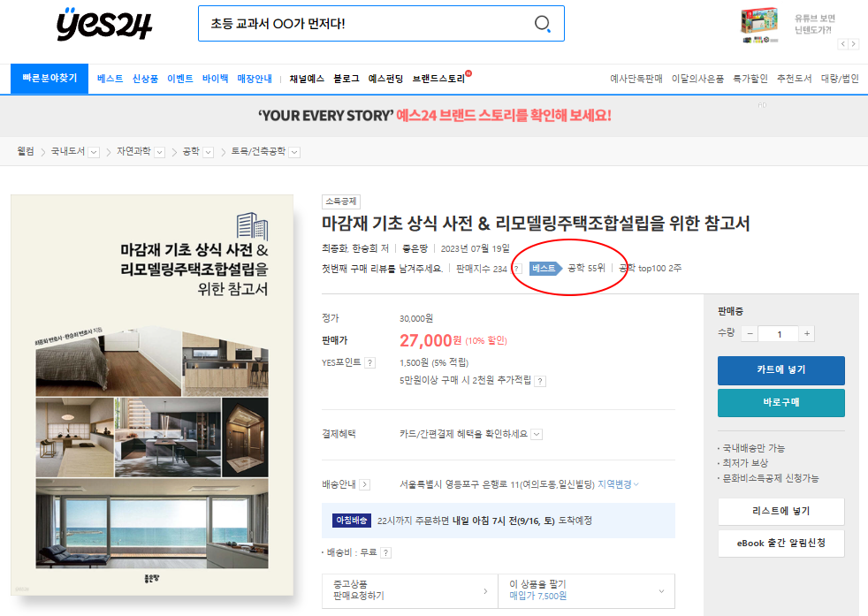Expand the 자연과학 breadcrumb dropdown

(x=159, y=152)
